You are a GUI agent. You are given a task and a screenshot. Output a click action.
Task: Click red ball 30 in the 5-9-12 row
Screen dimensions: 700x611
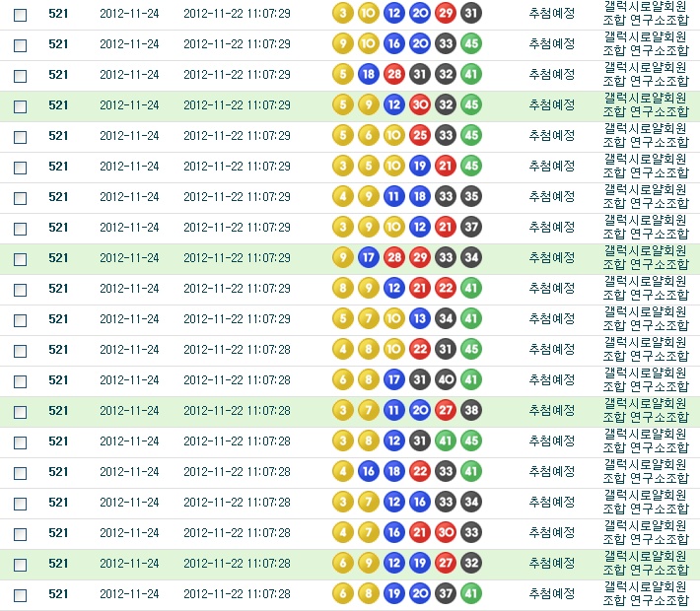tap(420, 105)
